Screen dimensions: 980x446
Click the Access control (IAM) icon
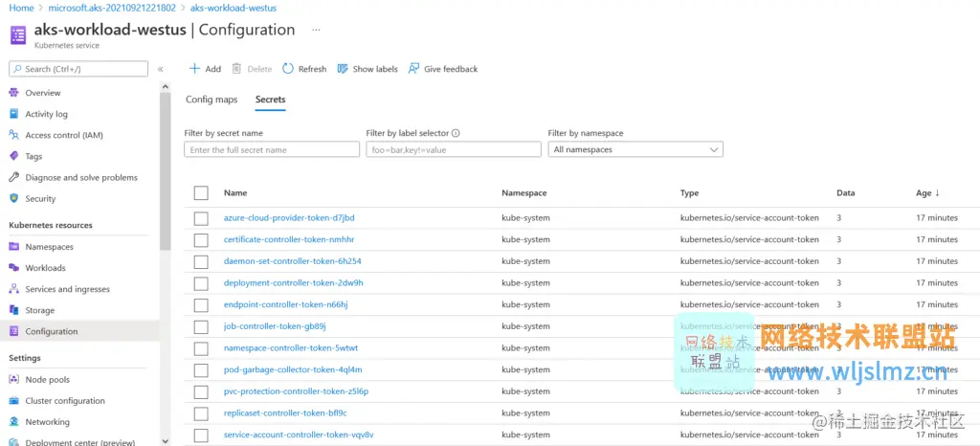coord(13,136)
